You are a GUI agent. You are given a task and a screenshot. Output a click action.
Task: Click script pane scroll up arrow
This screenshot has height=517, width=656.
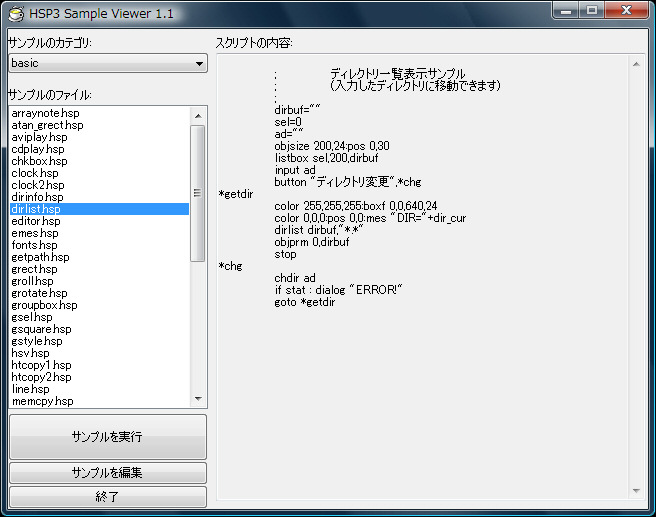[x=636, y=64]
